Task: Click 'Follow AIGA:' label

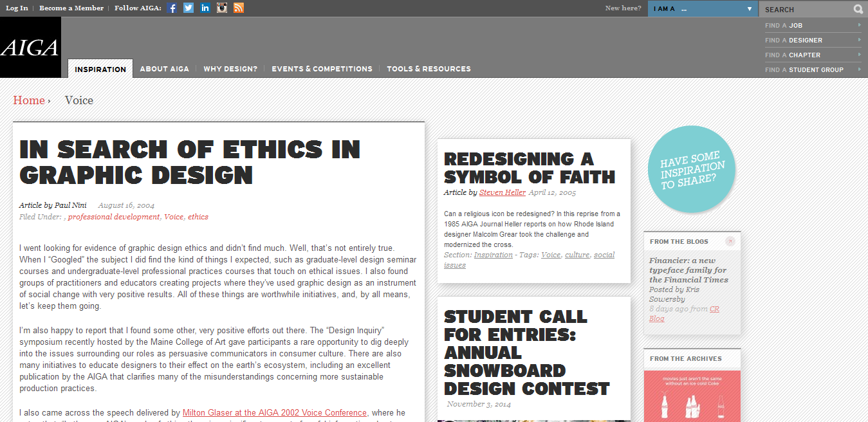Action: pyautogui.click(x=138, y=8)
